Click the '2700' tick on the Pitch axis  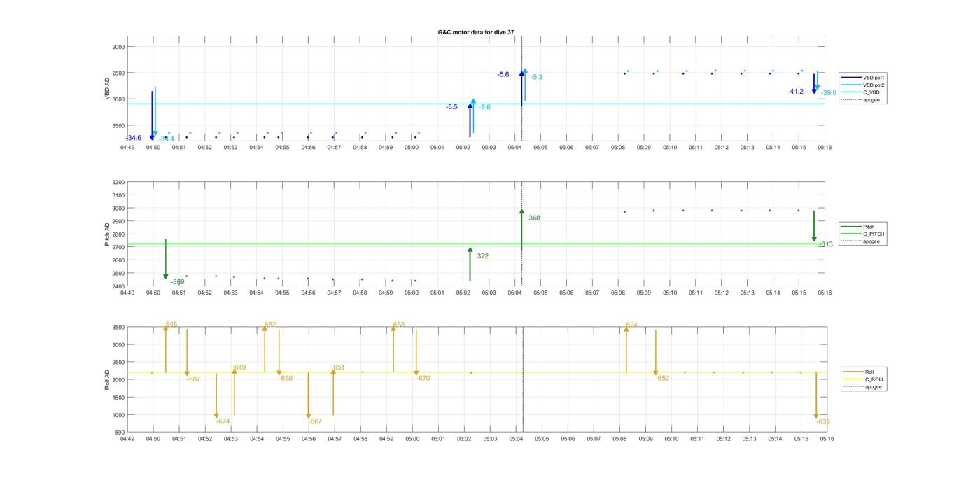[x=118, y=247]
